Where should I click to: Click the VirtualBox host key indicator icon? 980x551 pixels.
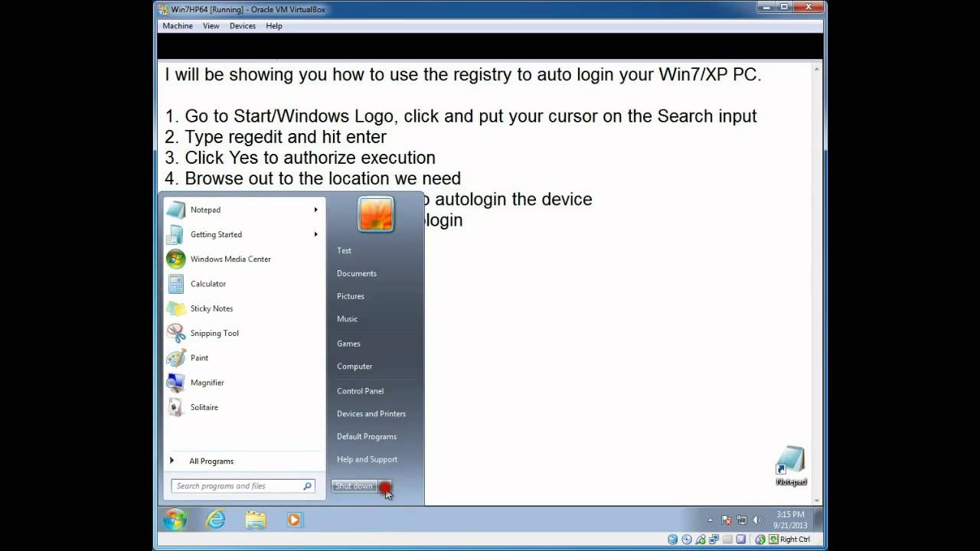pyautogui.click(x=773, y=540)
